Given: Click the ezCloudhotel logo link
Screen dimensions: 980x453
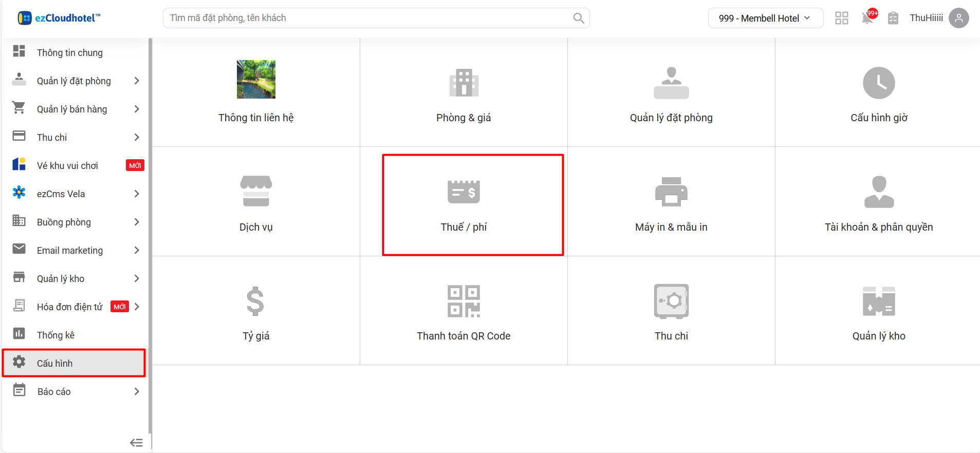Looking at the screenshot, I should click(x=59, y=18).
